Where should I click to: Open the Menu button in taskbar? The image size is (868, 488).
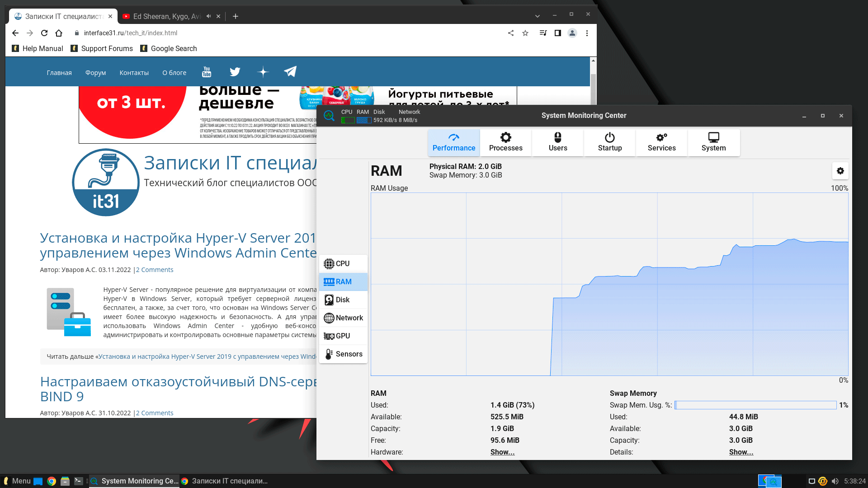[x=17, y=481]
